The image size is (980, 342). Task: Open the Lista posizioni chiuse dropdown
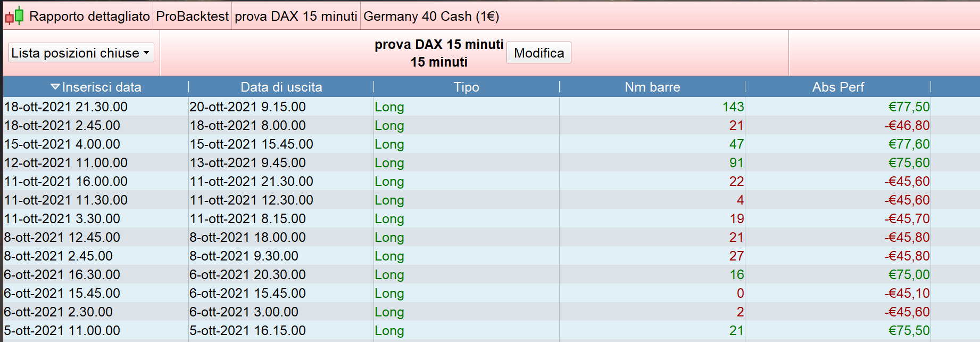[x=81, y=53]
